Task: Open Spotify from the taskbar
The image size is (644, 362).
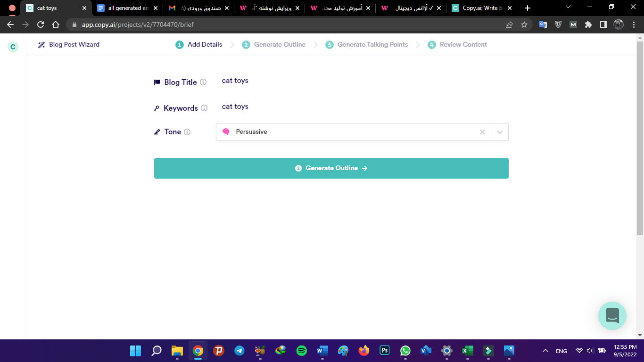Action: (x=302, y=351)
